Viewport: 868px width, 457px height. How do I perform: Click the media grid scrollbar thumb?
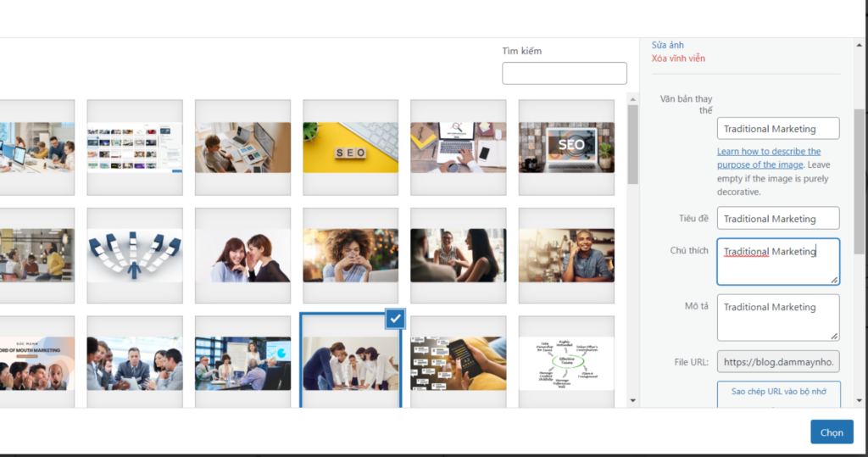pyautogui.click(x=632, y=145)
